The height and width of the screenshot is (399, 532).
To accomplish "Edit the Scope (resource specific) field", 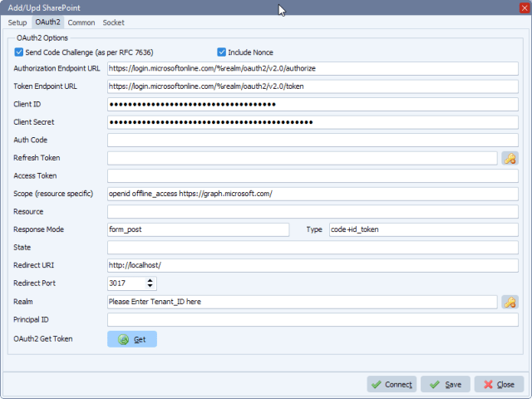I will [313, 194].
